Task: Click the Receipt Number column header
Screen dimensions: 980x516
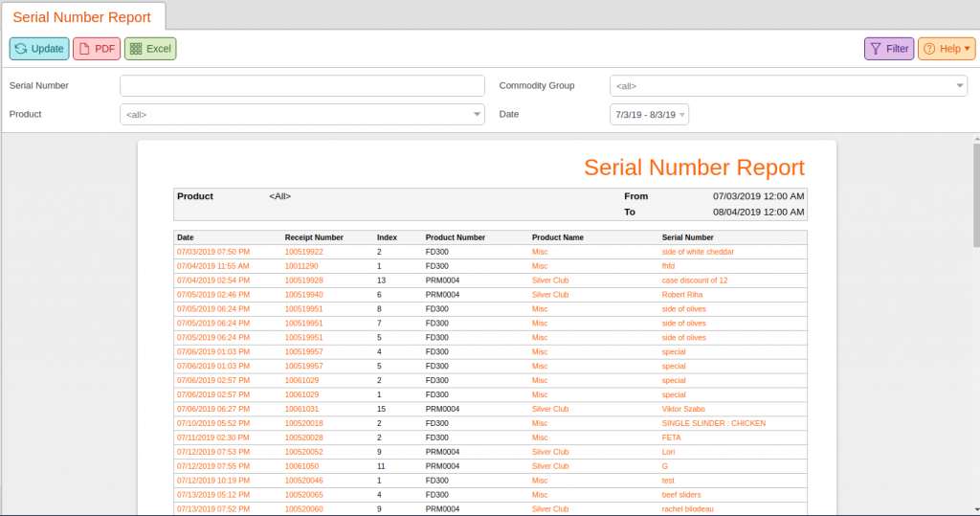Action: pyautogui.click(x=314, y=237)
